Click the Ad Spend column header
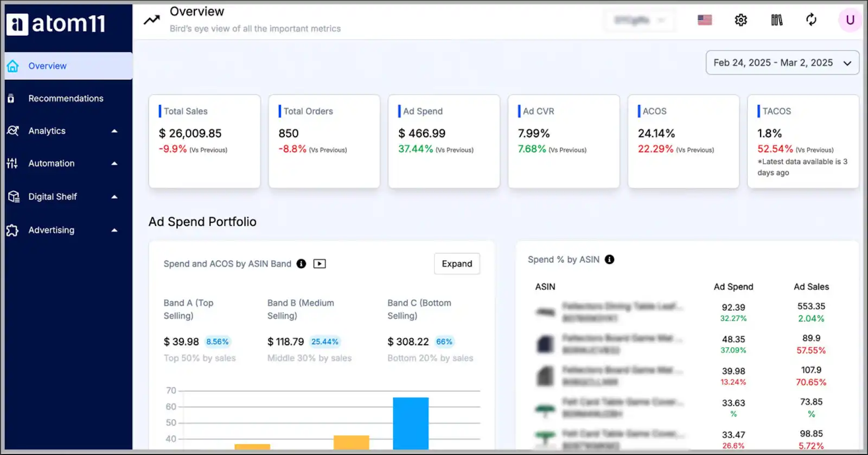Screen dimensions: 868x455 coord(733,287)
